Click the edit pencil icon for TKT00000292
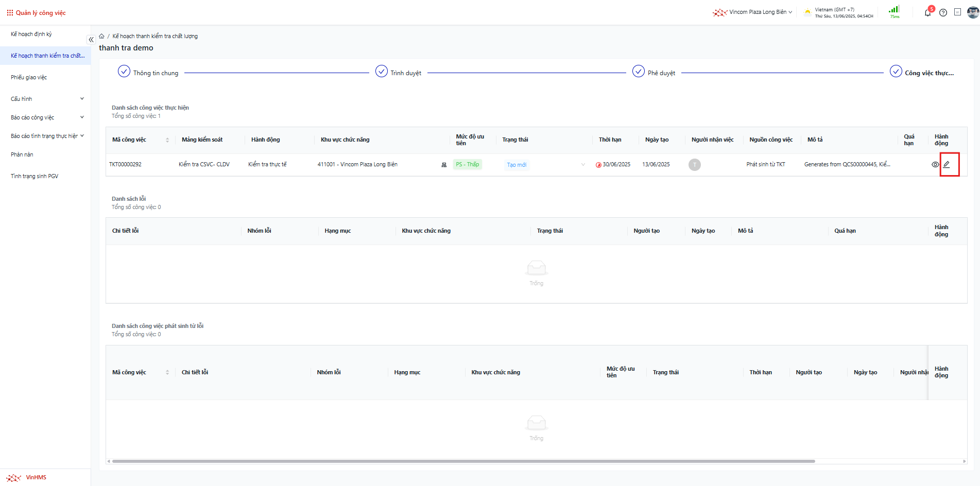Image resolution: width=980 pixels, height=486 pixels. point(947,165)
